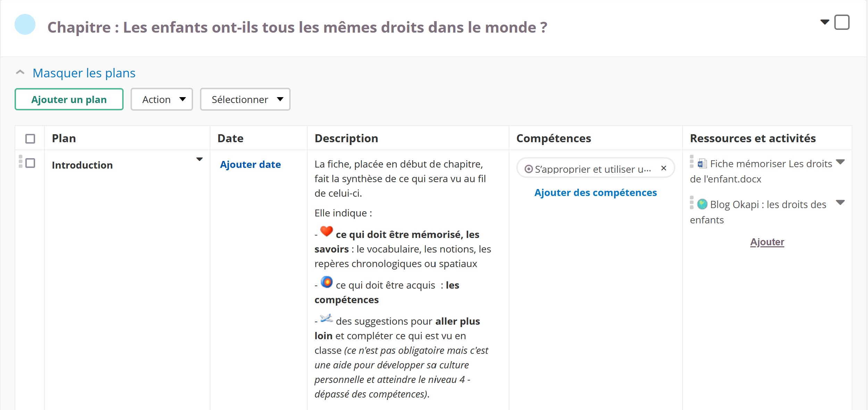Open the Sélectionner dropdown
The image size is (868, 410).
click(245, 100)
